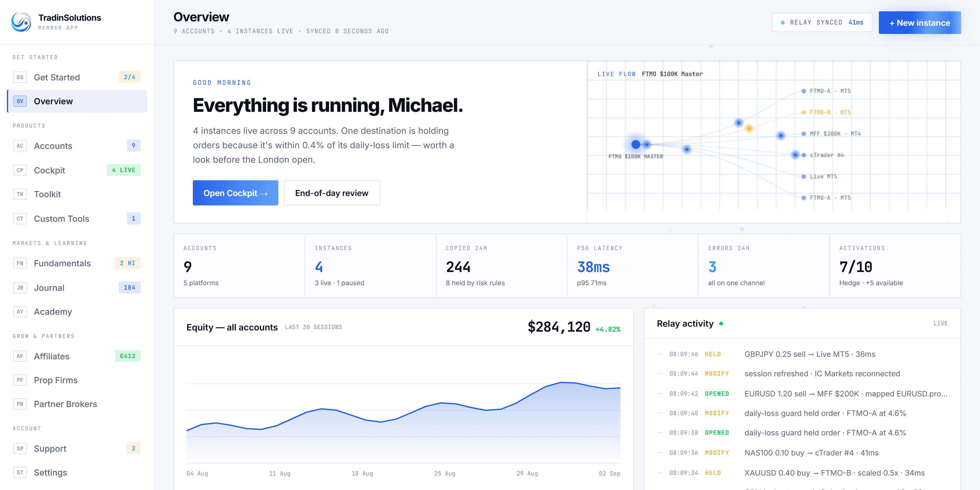
Task: Click the Activations card showing 7/10
Action: click(x=895, y=265)
